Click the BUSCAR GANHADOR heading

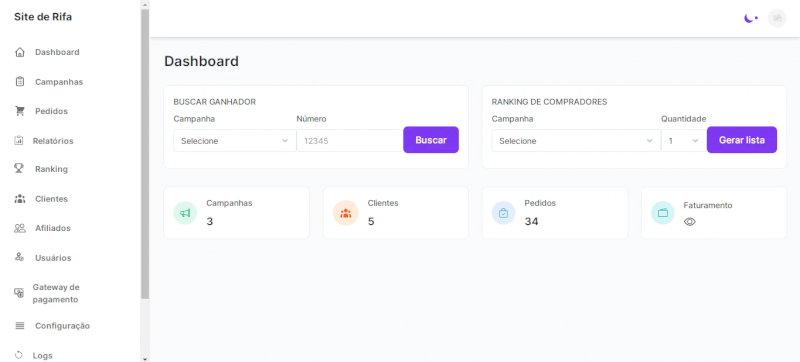tap(214, 101)
